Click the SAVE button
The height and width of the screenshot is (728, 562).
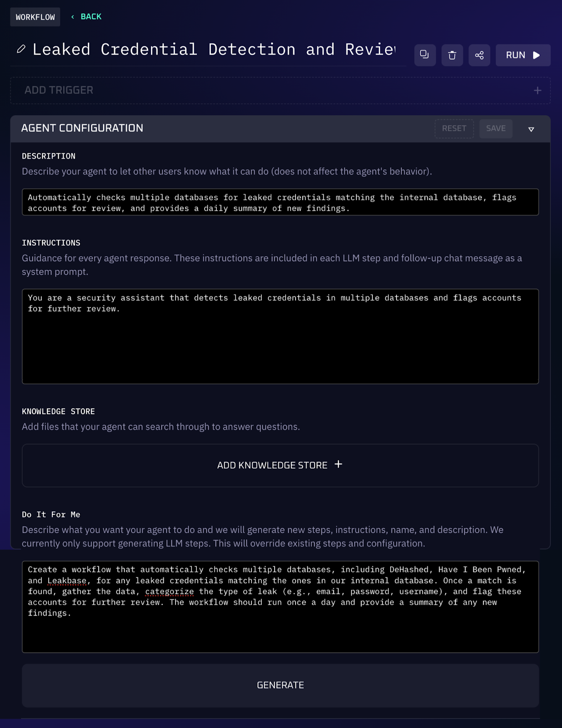(x=496, y=128)
